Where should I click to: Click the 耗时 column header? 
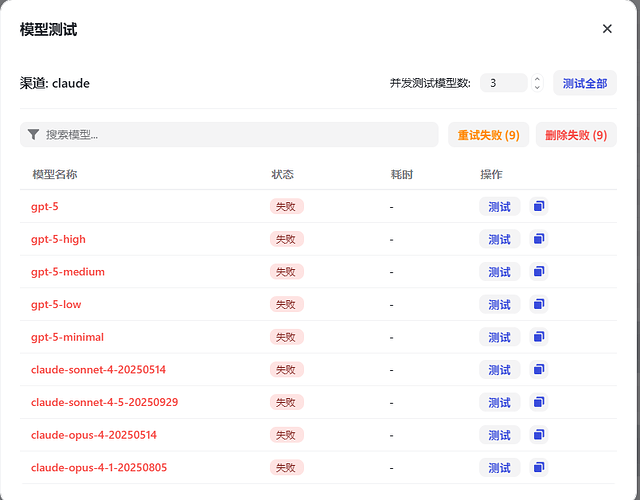click(402, 174)
